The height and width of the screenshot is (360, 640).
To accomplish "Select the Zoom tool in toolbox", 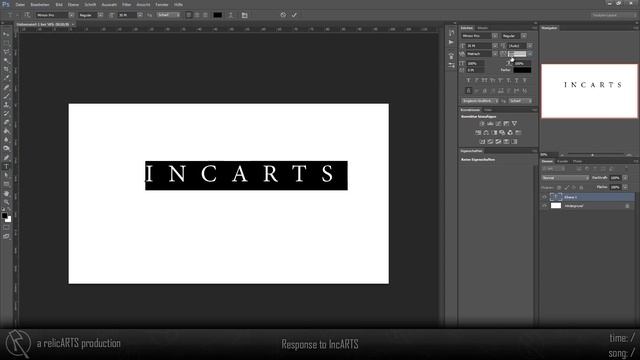I will 6,202.
